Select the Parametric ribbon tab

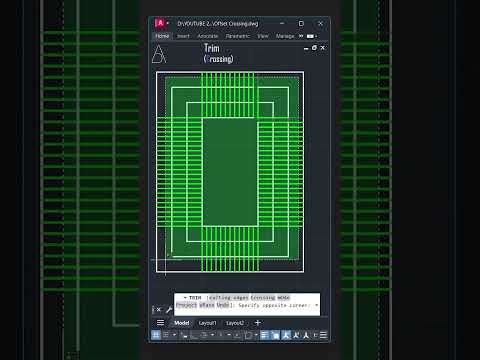tap(238, 36)
